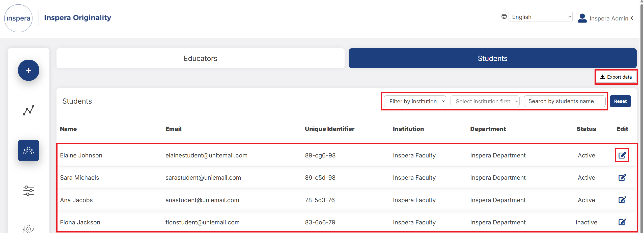Screen dimensions: 644x233
Task: Click email anastudent@uniemail.com
Action: click(202, 200)
